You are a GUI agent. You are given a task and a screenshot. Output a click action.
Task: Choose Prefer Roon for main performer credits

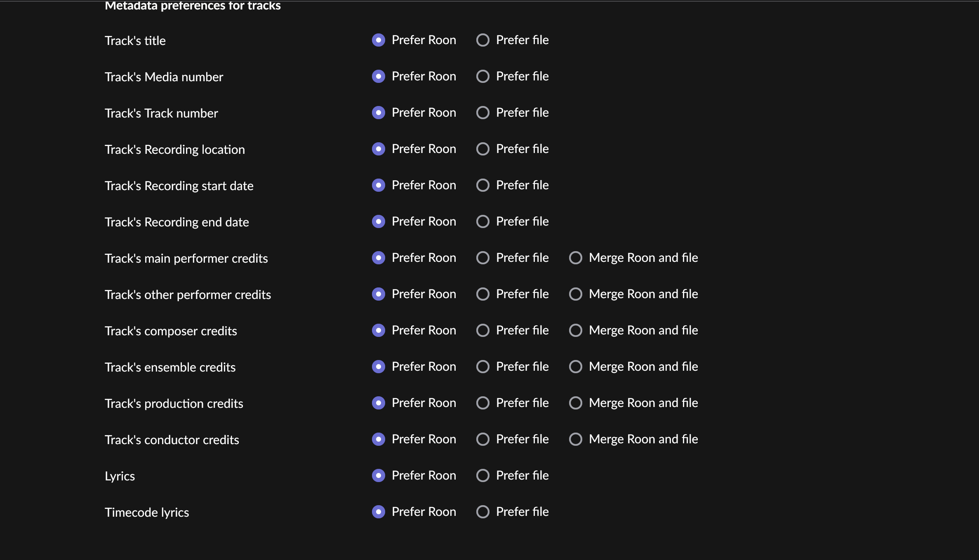379,258
